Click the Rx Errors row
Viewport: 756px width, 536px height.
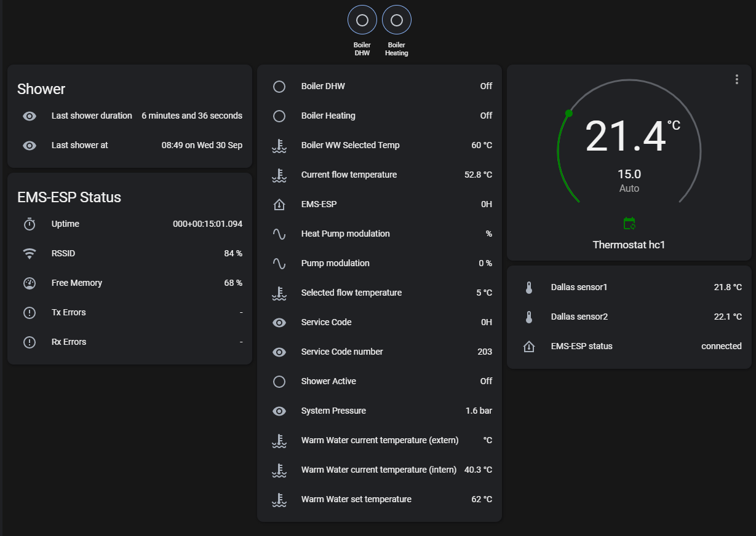(x=130, y=342)
